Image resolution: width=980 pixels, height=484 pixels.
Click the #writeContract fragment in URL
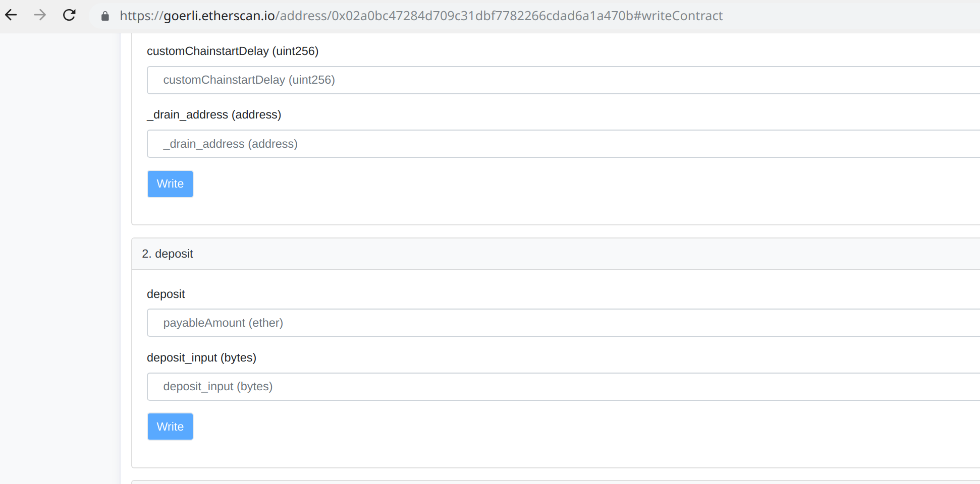tap(678, 16)
